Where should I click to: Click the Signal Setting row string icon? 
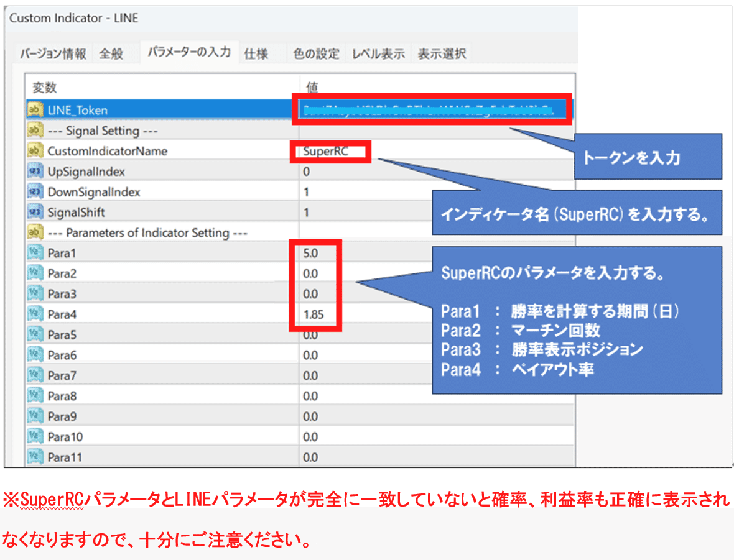coord(35,130)
